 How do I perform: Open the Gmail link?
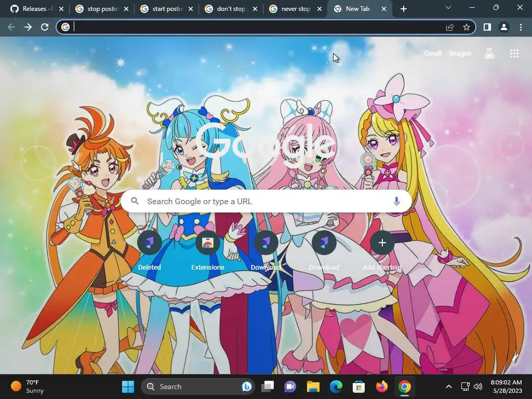[433, 54]
